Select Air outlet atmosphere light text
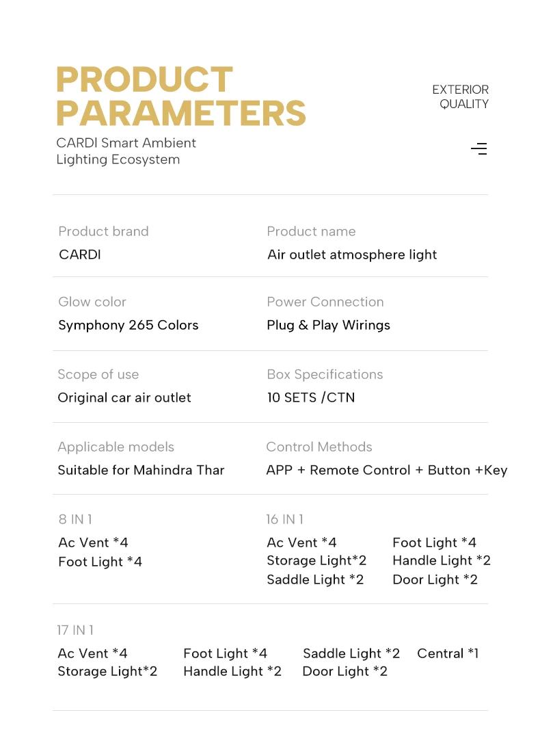Image resolution: width=540 pixels, height=756 pixels. click(352, 255)
